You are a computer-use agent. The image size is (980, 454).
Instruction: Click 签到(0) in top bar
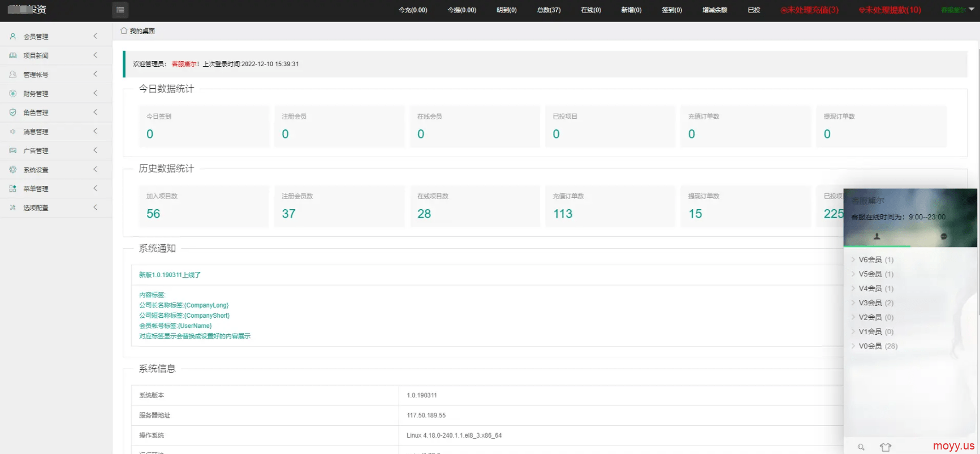pos(672,10)
